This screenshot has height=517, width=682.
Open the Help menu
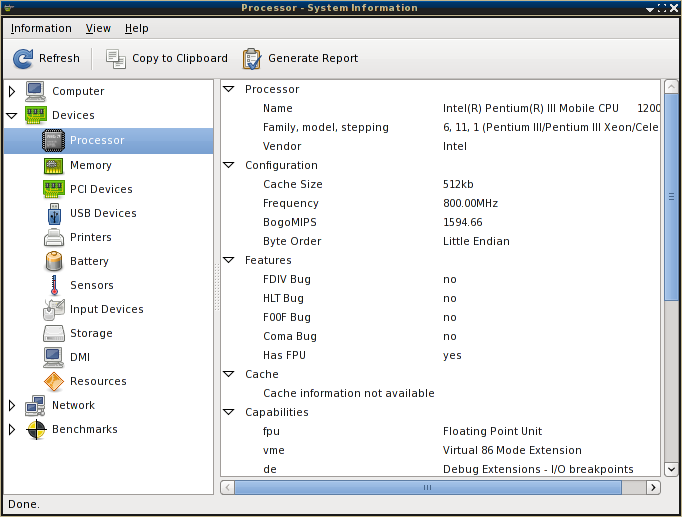coord(137,28)
